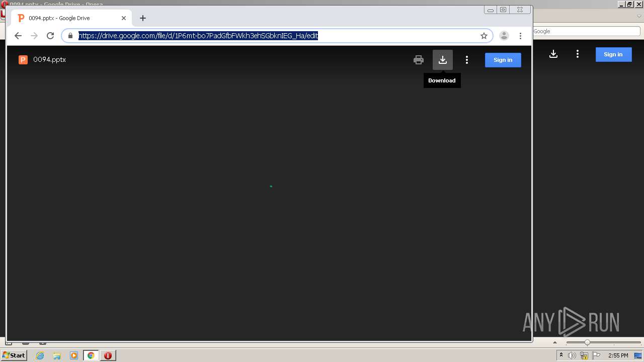This screenshot has width=644, height=362.
Task: Select the 0094.pptx - Google Drive tab
Action: (x=72, y=18)
